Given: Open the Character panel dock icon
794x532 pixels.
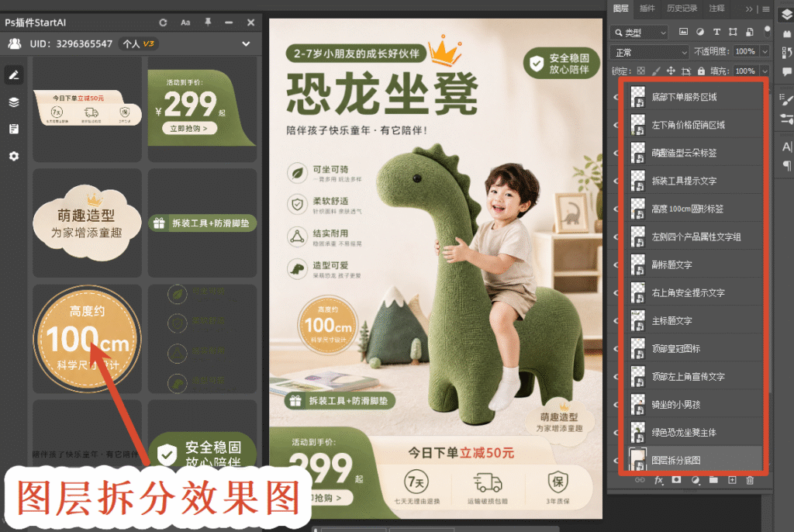Looking at the screenshot, I should 786,147.
